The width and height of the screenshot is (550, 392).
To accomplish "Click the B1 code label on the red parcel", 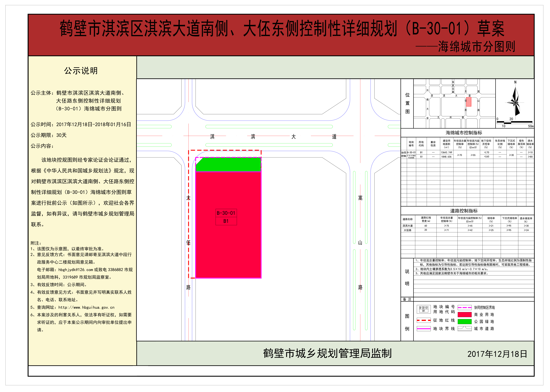I will click(x=226, y=221).
